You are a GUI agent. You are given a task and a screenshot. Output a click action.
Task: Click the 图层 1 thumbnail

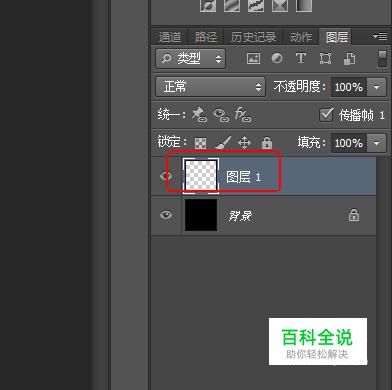pyautogui.click(x=201, y=176)
